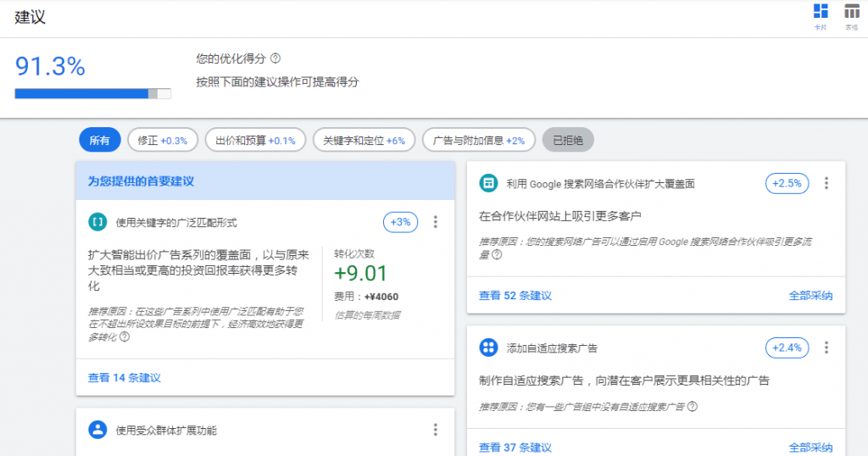
Task: Select the 关键字和定位 +6% filter chip
Action: click(364, 140)
